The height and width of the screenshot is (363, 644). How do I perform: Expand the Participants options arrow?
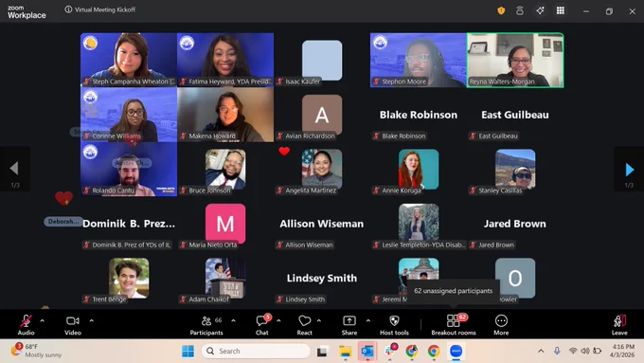[x=233, y=320]
